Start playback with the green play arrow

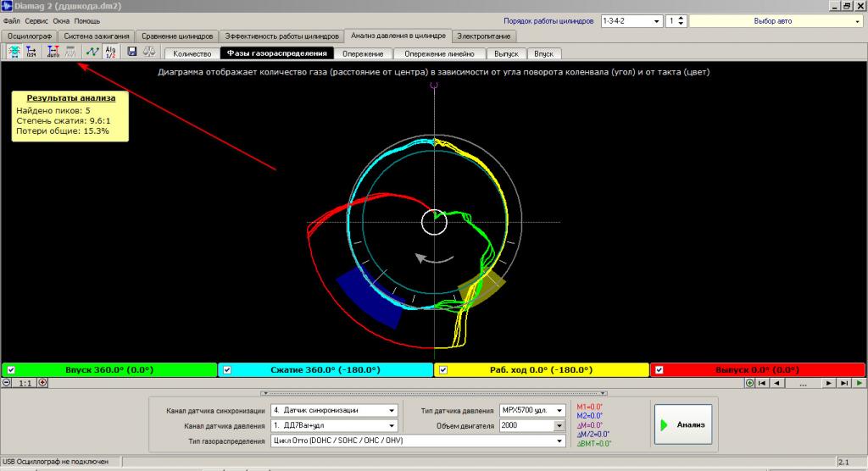860,383
